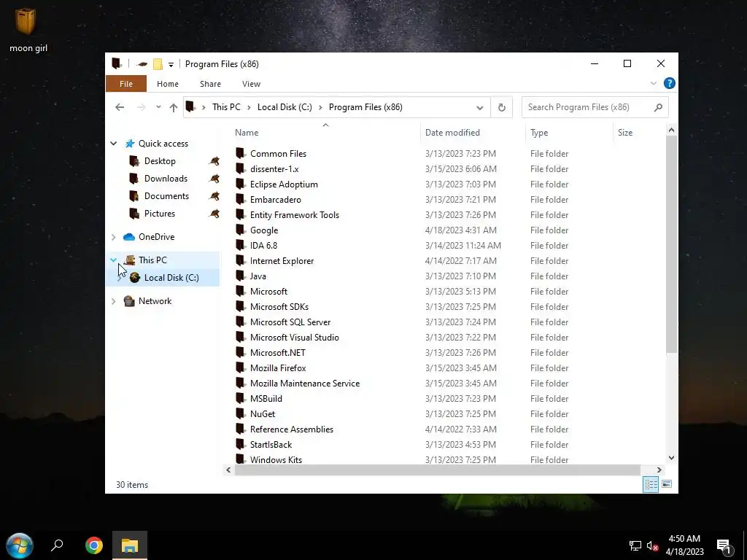Screen dimensions: 747x560
Task: Open Customize Quick Access Toolbar dropdown
Action: (x=171, y=64)
